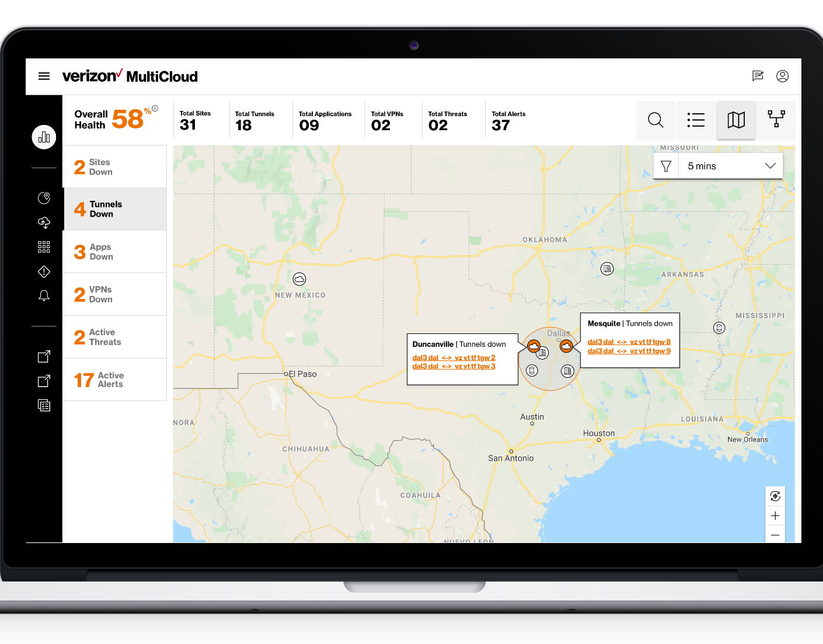Click the search magnifier button
The width and height of the screenshot is (823, 644).
point(655,120)
